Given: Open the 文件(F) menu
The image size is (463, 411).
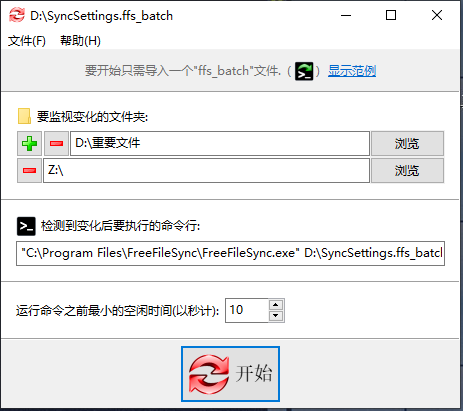Looking at the screenshot, I should coord(27,41).
